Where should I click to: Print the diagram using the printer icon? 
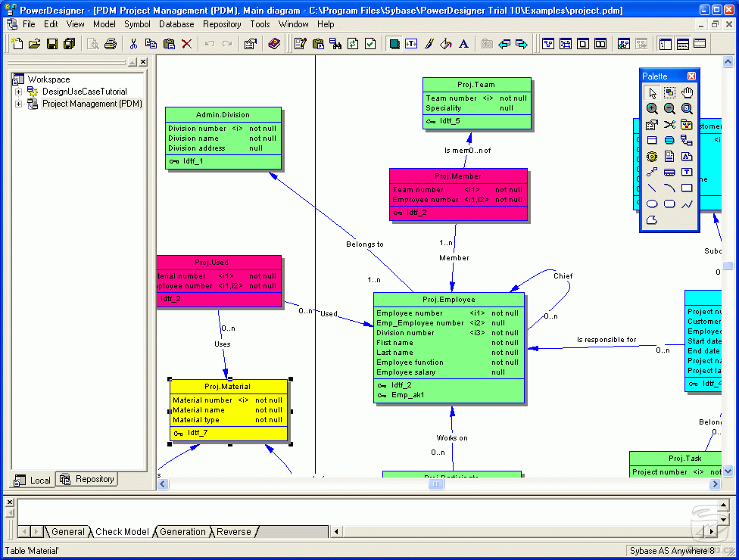[111, 44]
